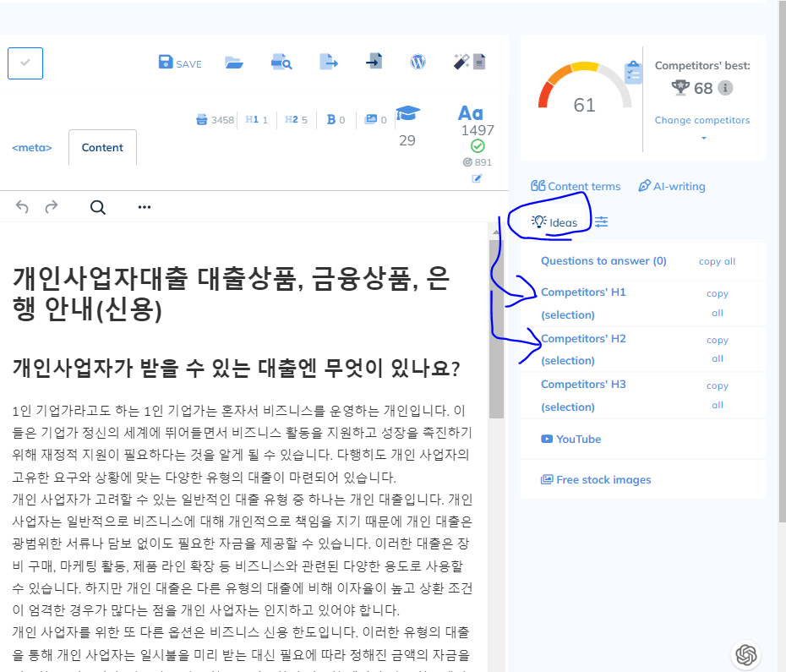Click the filter sliders icon beside Ideas

tap(601, 221)
